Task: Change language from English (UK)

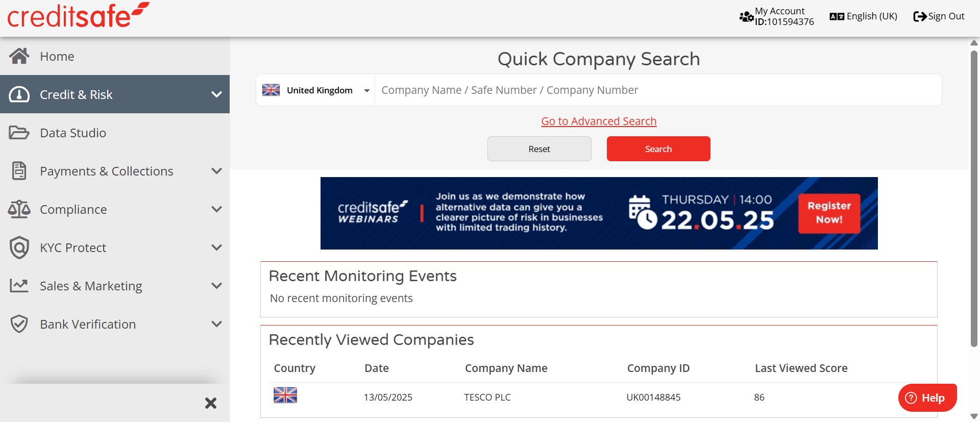Action: coord(864,16)
